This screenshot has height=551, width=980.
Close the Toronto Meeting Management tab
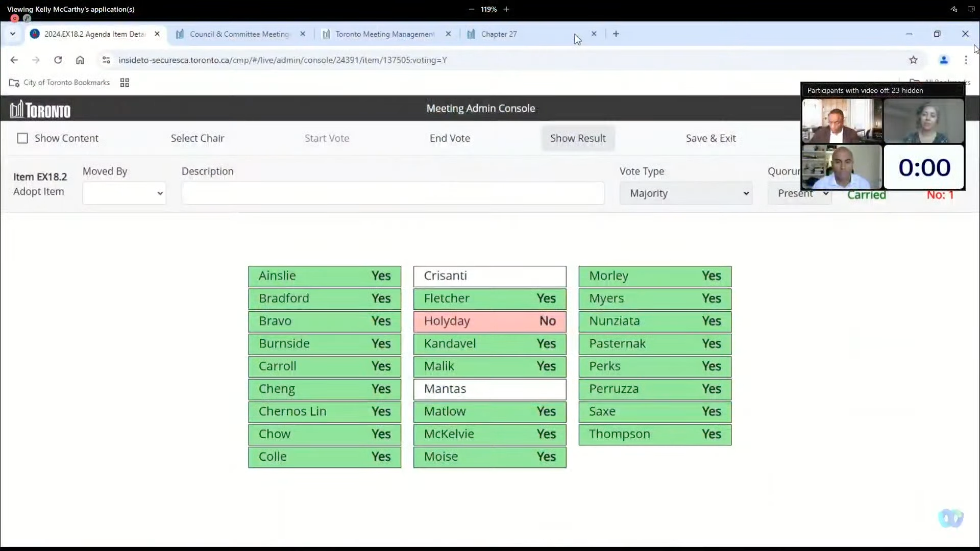448,34
